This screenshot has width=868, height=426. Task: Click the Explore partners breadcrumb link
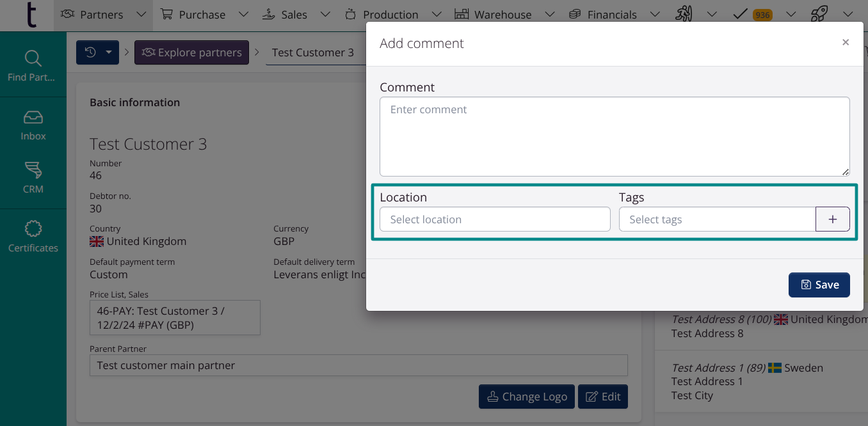[x=191, y=52]
